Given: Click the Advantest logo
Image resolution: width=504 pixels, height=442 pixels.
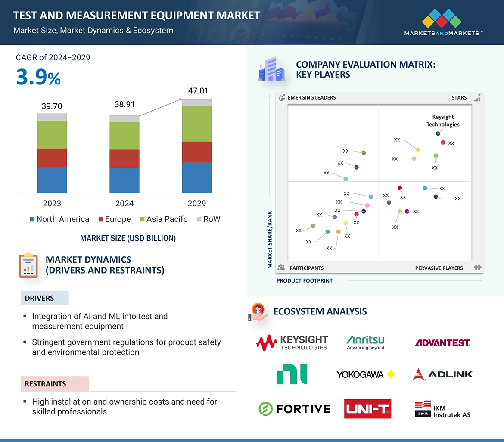Looking at the screenshot, I should (442, 343).
